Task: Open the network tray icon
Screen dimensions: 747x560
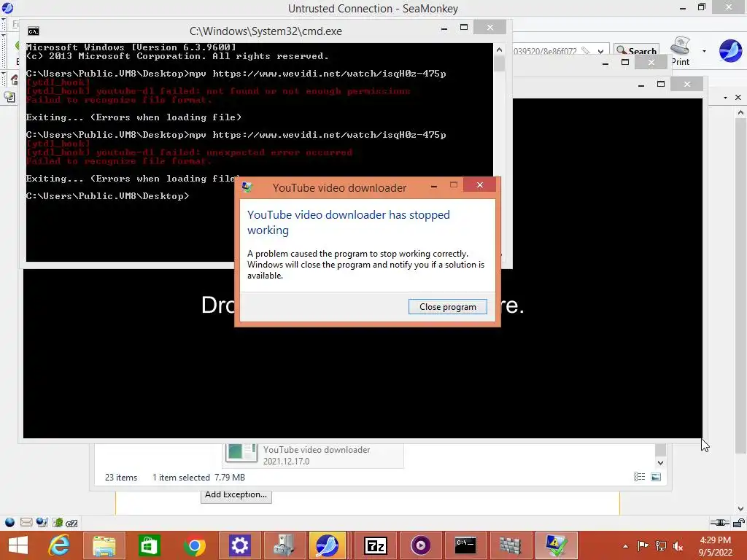Action: pyautogui.click(x=661, y=545)
